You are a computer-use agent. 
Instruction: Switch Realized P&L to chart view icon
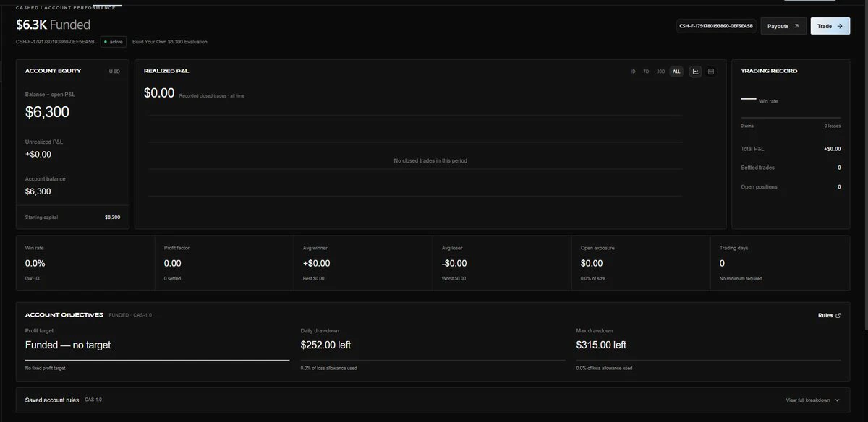(x=695, y=72)
